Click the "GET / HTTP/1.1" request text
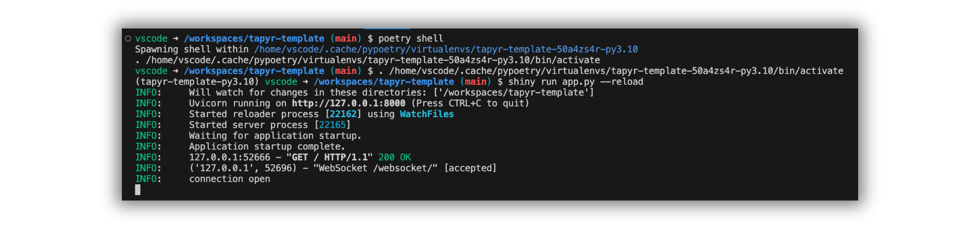Screen dimensions: 980x229 [329, 157]
